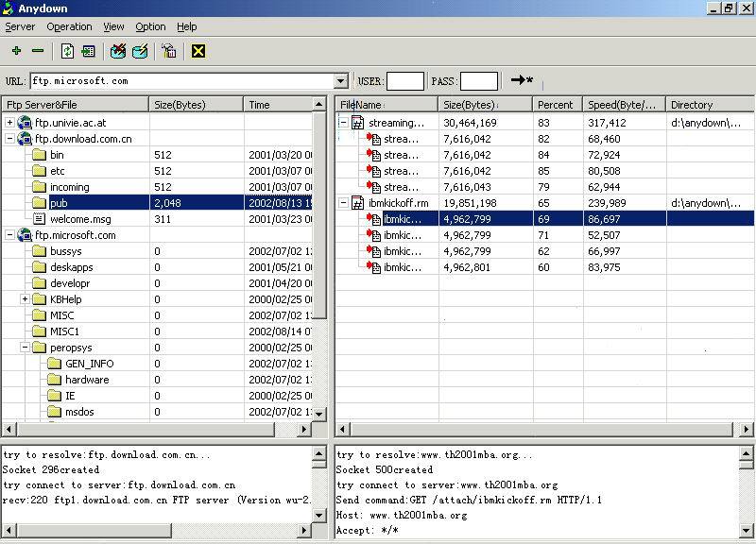Select the IE folder
This screenshot has width=756, height=544.
pyautogui.click(x=70, y=396)
